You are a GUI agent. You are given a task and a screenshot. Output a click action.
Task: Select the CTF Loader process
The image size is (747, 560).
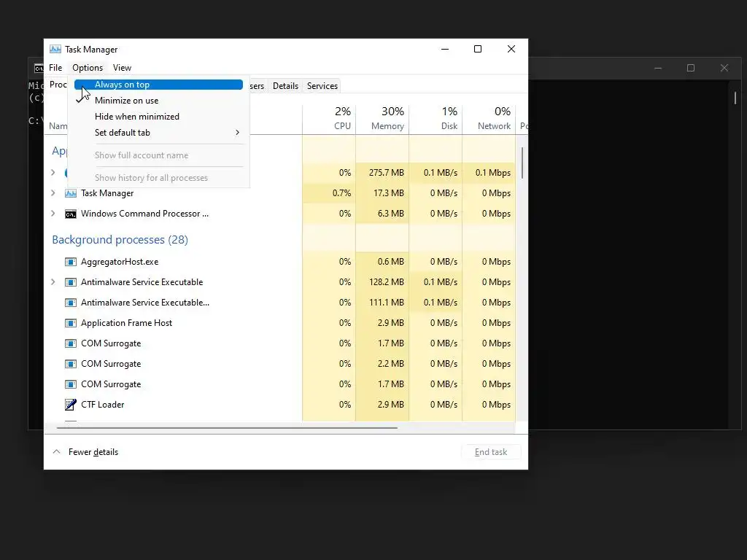(x=279, y=405)
